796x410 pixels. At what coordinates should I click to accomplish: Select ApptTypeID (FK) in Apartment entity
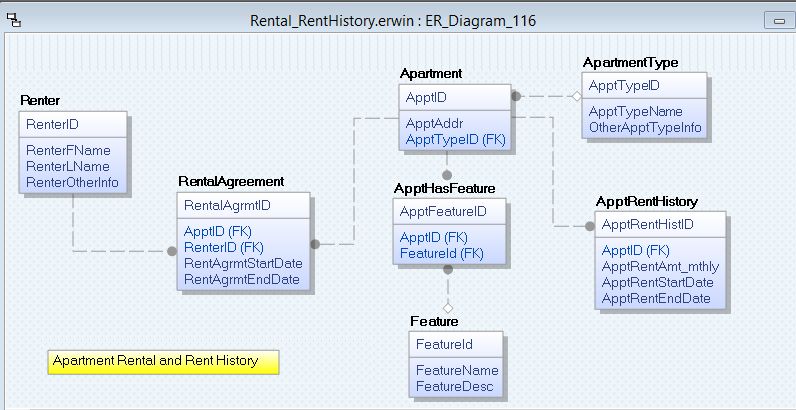coord(455,140)
